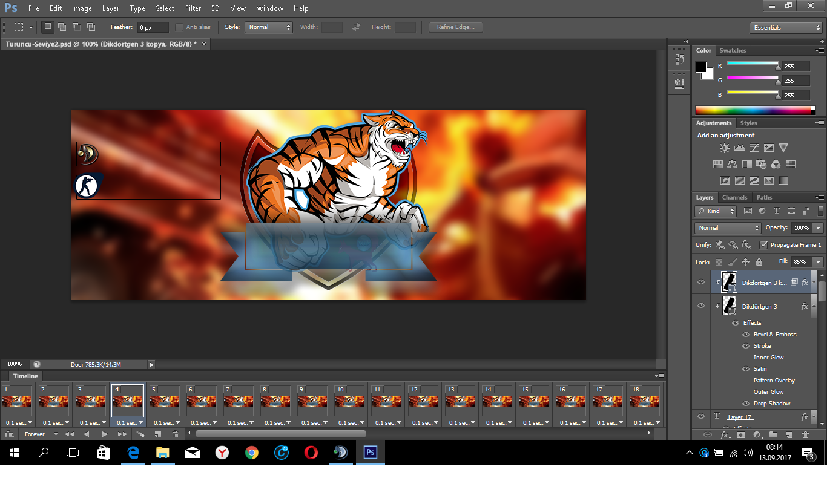The image size is (827, 504).
Task: Open the Fill slider dropdown arrow
Action: point(819,262)
